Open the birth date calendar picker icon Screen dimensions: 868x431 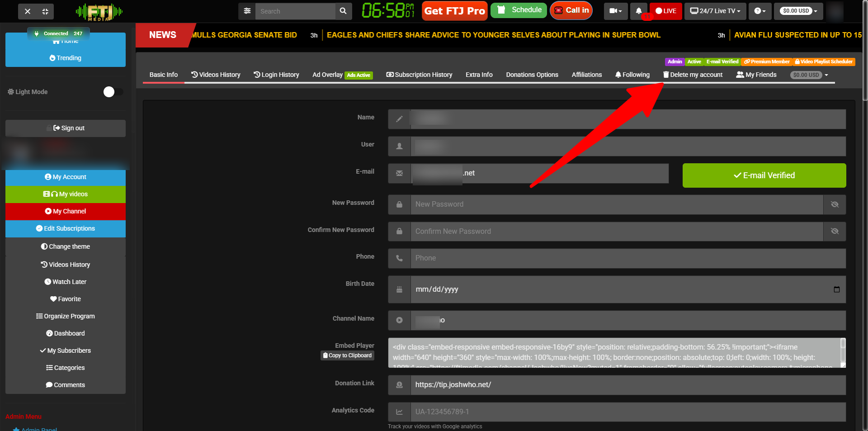pos(836,289)
